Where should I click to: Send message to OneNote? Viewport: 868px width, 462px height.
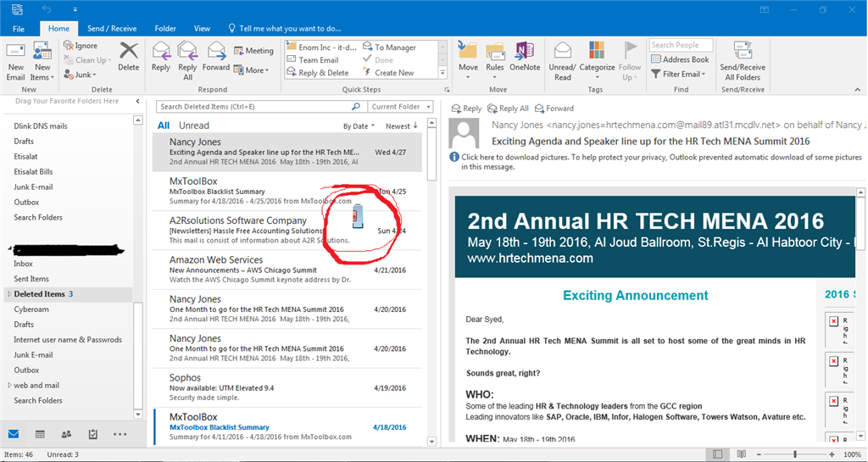pyautogui.click(x=525, y=57)
